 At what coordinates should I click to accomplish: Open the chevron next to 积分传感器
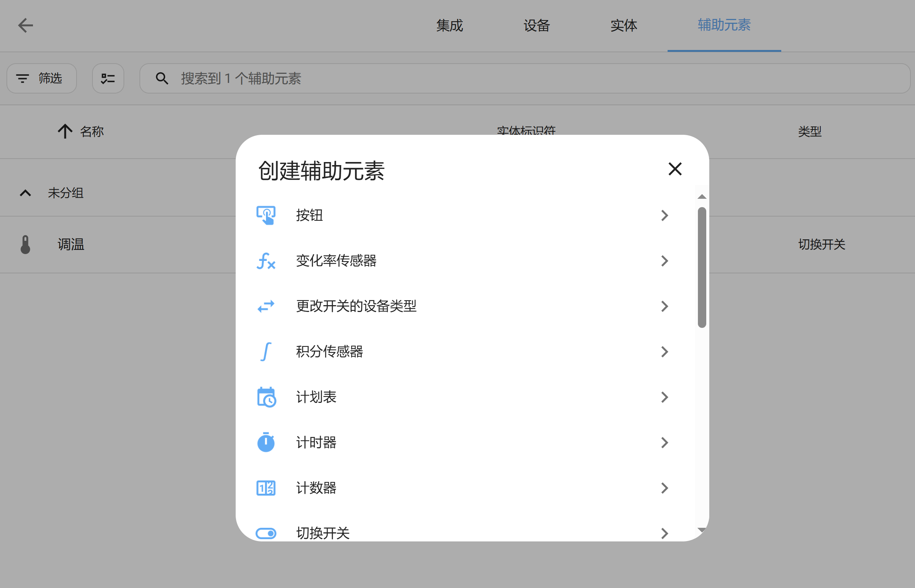coord(665,352)
